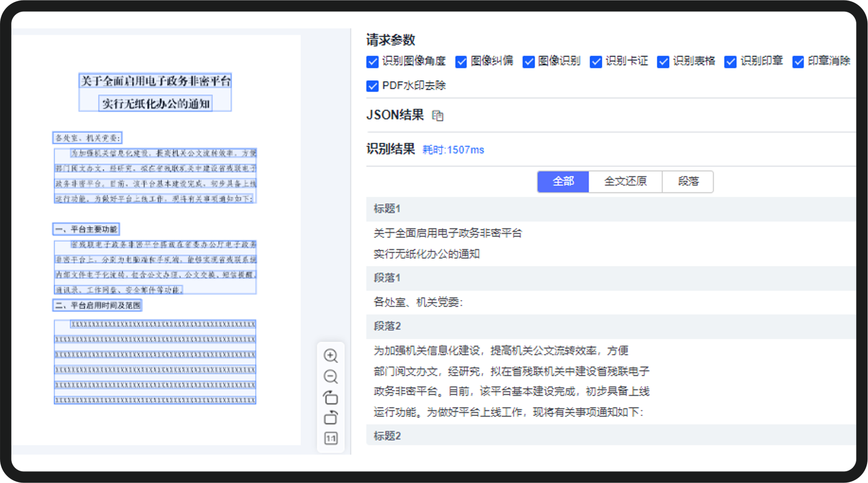Click the 请求参数 section heading
The height and width of the screenshot is (483, 868).
tap(391, 40)
